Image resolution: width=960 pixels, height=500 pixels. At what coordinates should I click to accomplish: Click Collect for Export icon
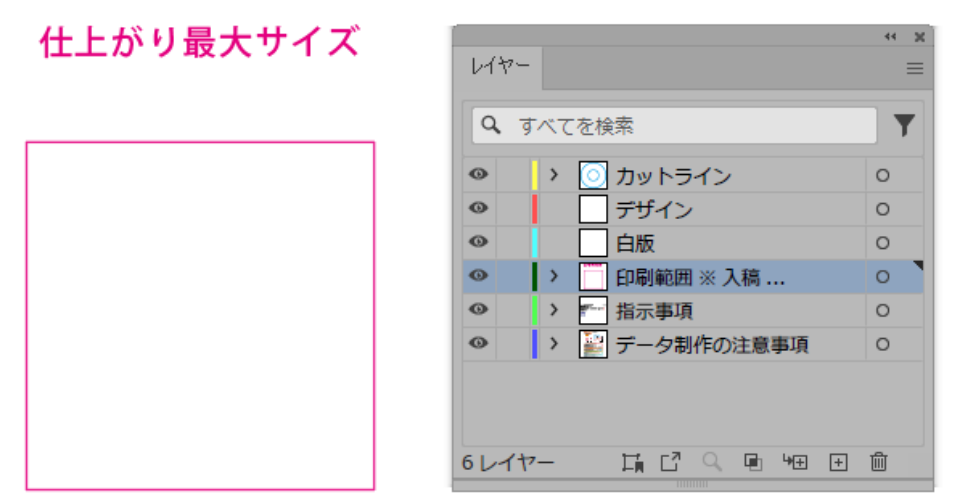click(632, 462)
